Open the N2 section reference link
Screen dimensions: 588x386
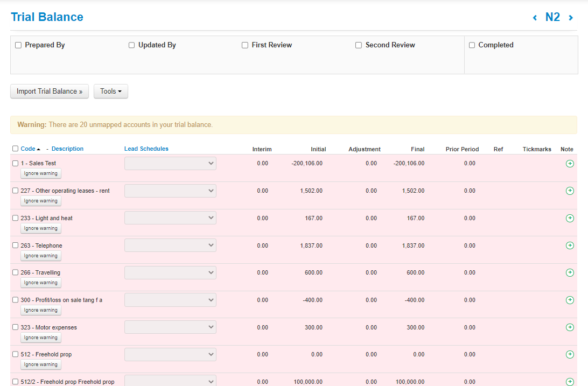pos(552,17)
